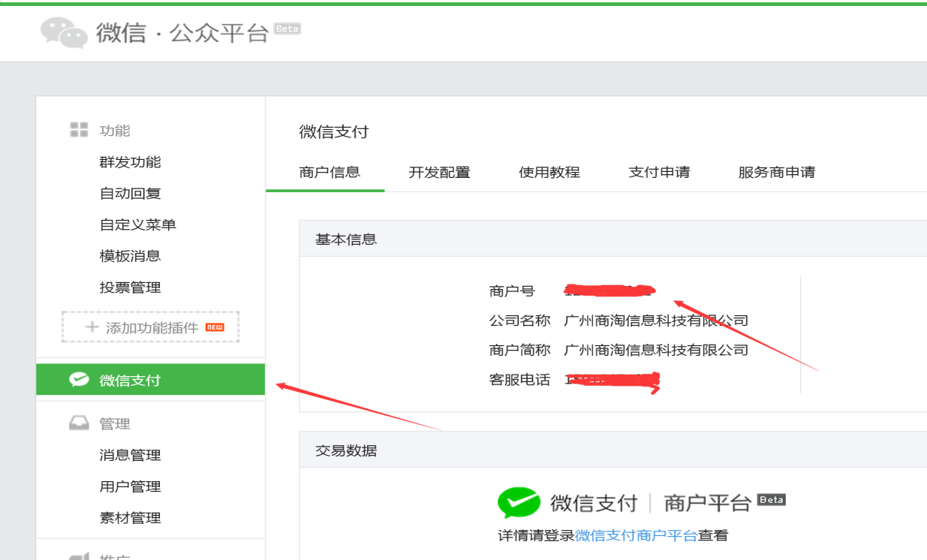The width and height of the screenshot is (927, 560).
Task: Go to 用户管理
Action: click(131, 486)
